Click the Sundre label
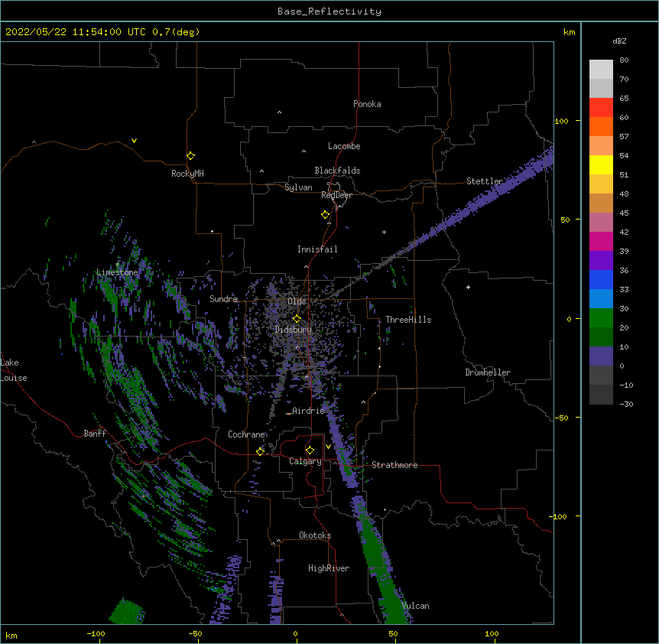Image resolution: width=659 pixels, height=644 pixels. pos(223,299)
